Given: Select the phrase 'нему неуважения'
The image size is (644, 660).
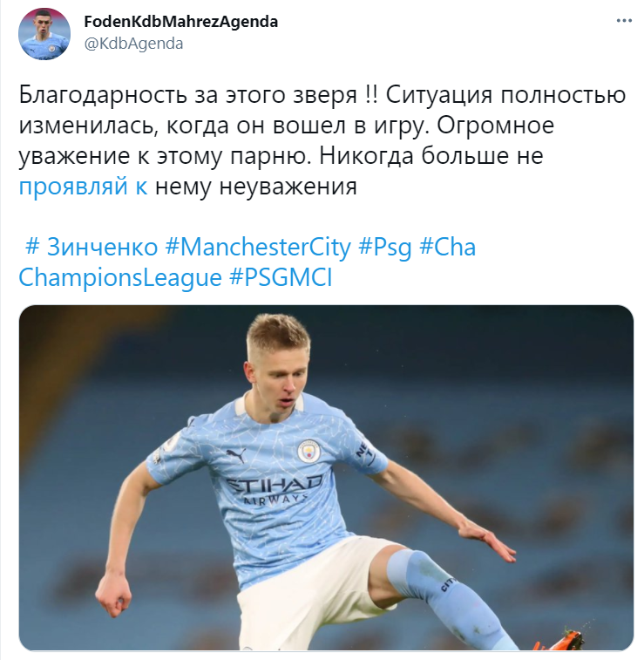Looking at the screenshot, I should coord(255,186).
